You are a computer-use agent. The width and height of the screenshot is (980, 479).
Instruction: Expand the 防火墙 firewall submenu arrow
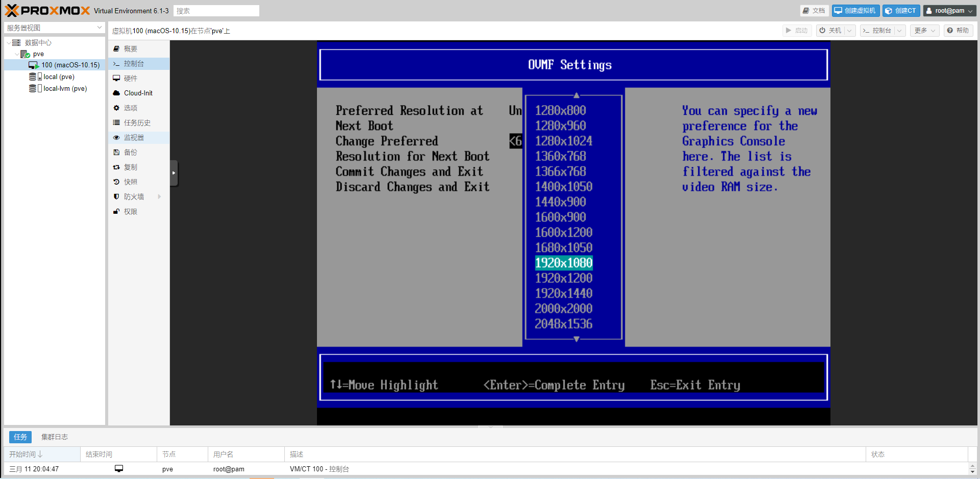(159, 197)
